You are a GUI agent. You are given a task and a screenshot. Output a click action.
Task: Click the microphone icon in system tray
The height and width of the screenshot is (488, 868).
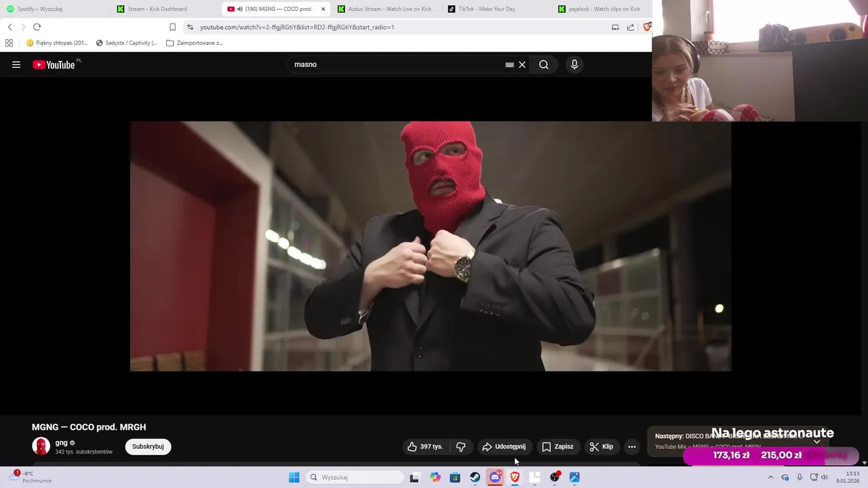point(800,477)
